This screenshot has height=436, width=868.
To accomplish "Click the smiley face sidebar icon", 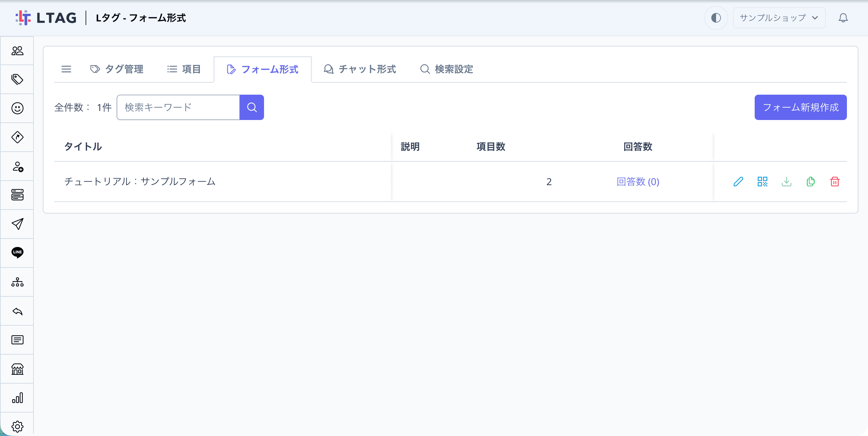I will click(x=17, y=108).
